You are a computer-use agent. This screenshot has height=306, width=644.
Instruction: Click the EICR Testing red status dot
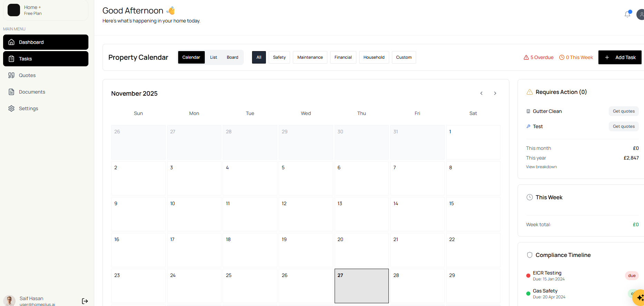pos(528,276)
